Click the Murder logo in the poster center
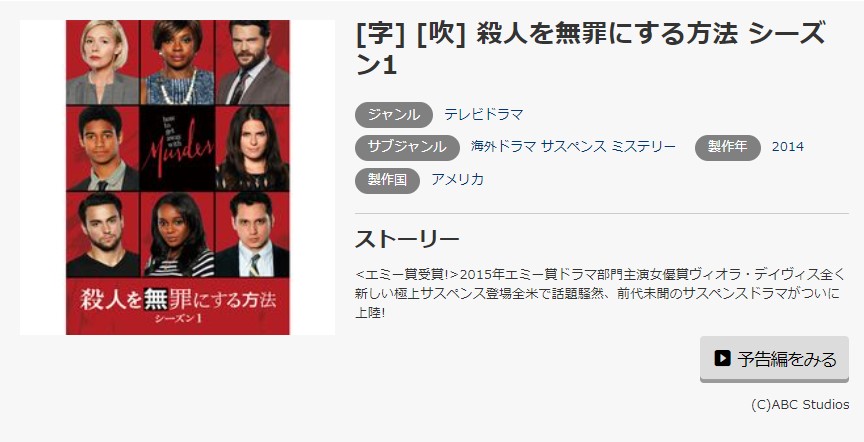Image resolution: width=864 pixels, height=442 pixels. click(x=177, y=148)
